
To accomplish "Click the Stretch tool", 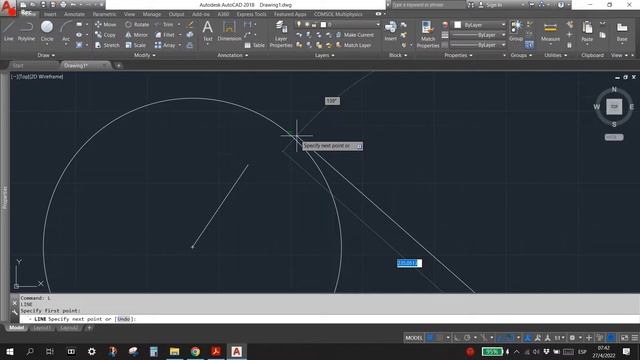I will coord(107,45).
